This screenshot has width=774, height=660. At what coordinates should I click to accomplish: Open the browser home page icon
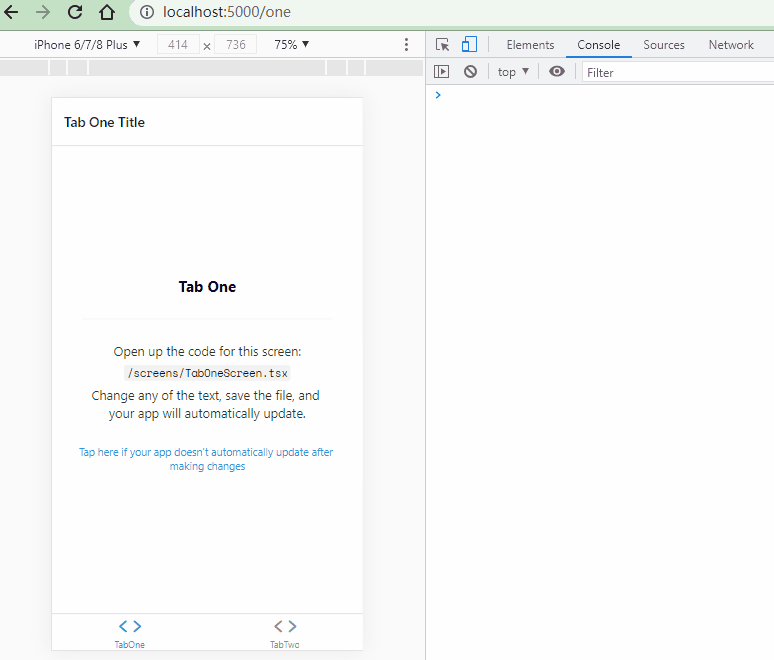pos(107,12)
